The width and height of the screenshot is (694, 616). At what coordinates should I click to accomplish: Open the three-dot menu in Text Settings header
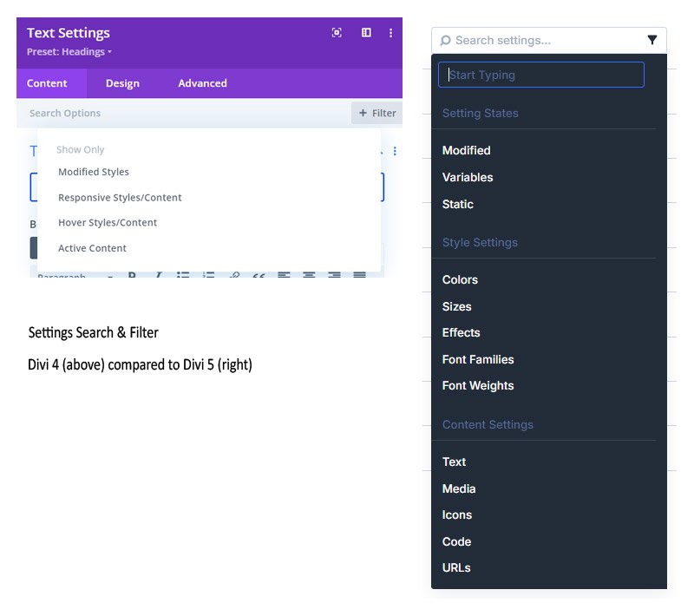390,33
